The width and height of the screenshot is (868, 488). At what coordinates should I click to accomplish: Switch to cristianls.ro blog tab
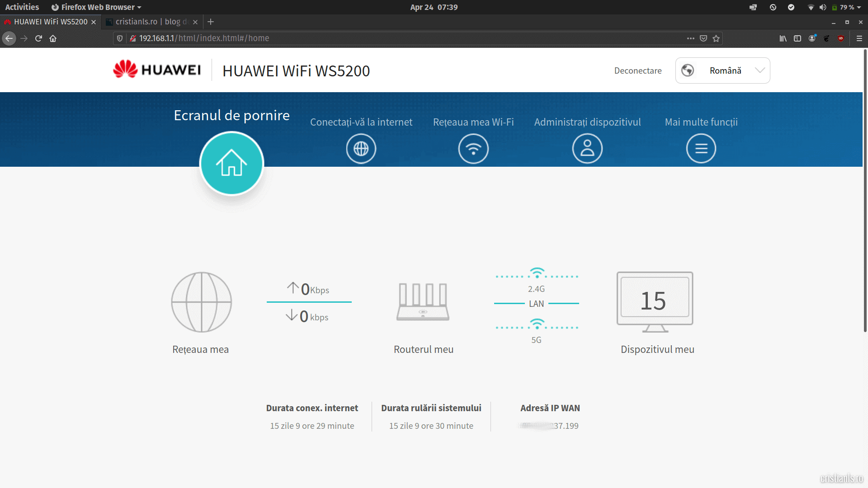click(x=151, y=22)
